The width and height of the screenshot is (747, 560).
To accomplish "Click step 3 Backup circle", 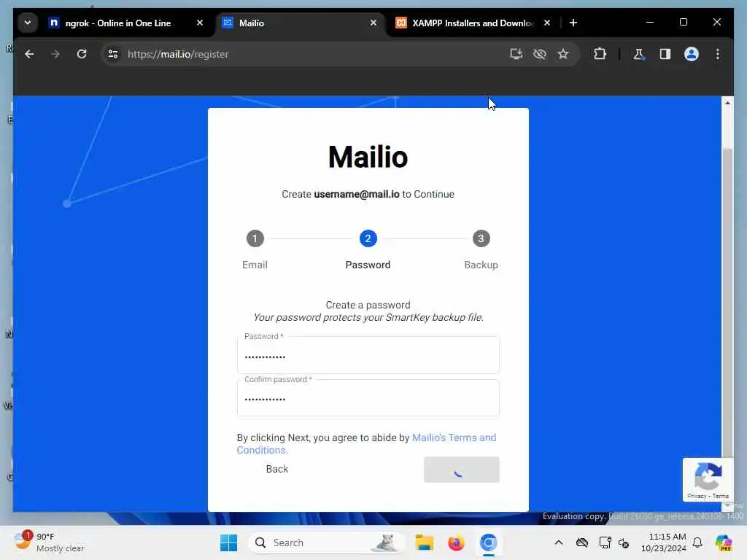I will coord(481,238).
